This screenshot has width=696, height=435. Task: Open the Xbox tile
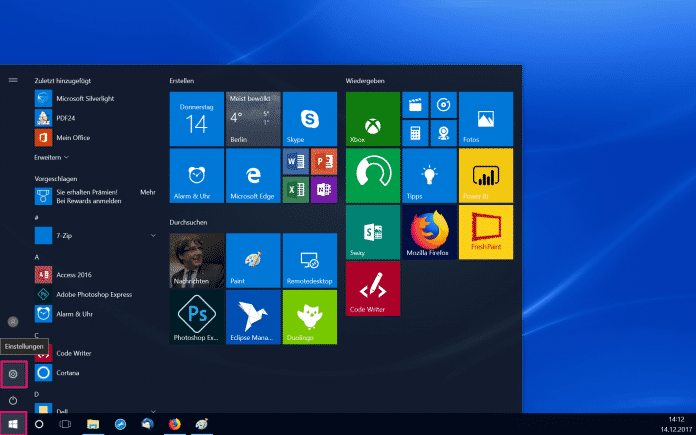tap(371, 118)
